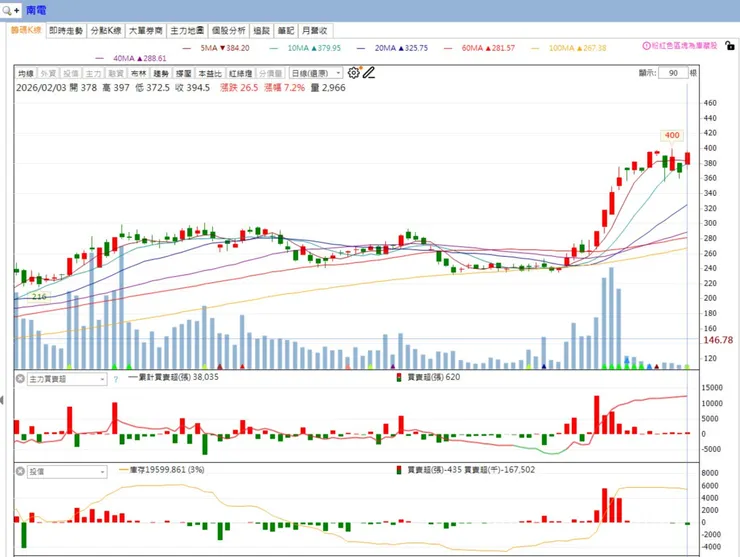Click the 南電 stock name link

[x=36, y=10]
